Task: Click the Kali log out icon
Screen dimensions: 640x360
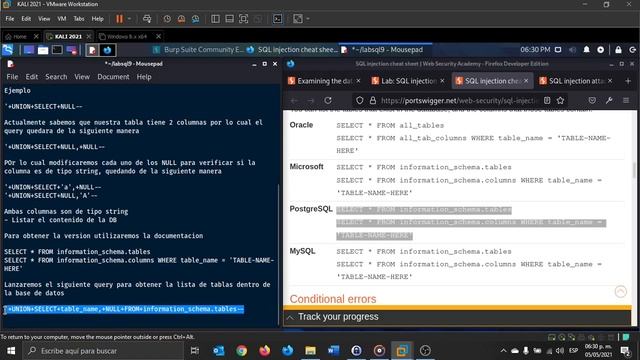Action: [633, 49]
